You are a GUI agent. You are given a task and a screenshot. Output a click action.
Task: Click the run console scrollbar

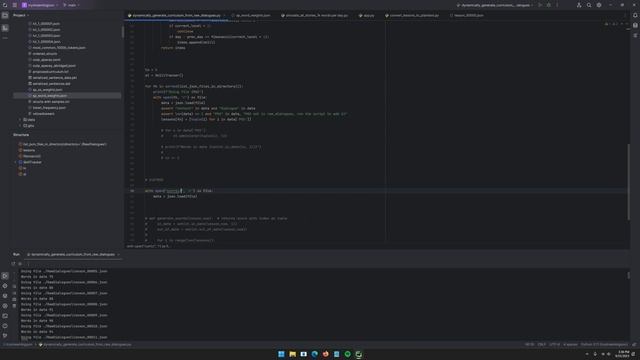coord(628,276)
